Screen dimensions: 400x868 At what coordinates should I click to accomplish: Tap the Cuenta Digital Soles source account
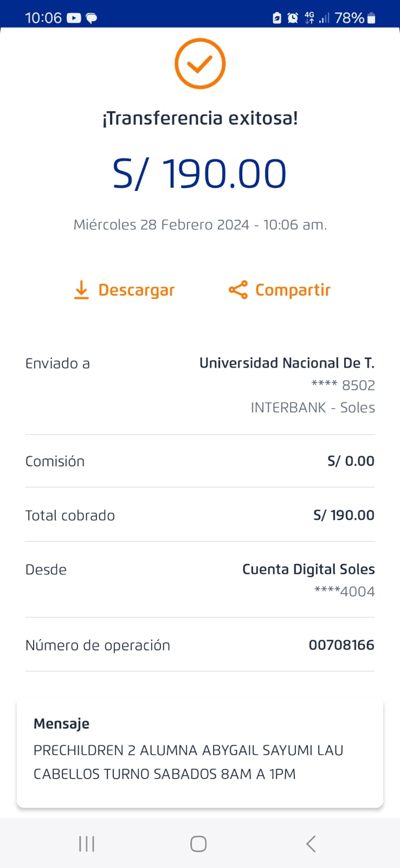pyautogui.click(x=308, y=569)
